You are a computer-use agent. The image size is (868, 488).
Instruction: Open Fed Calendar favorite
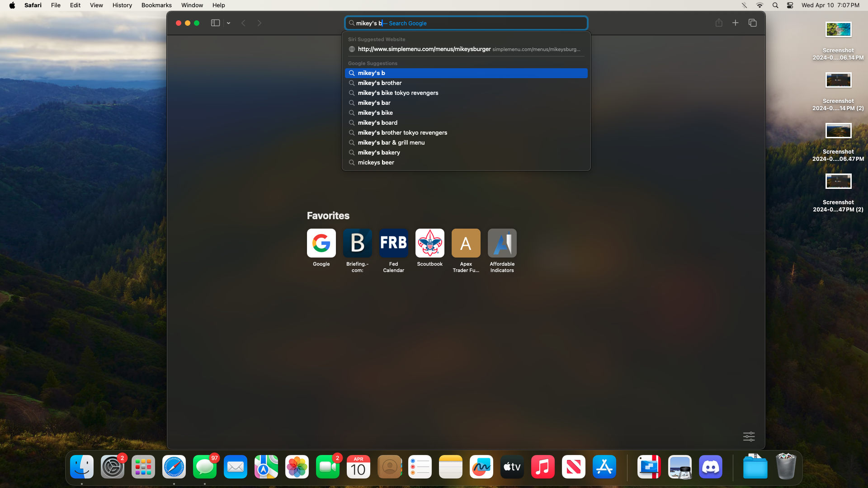point(393,243)
